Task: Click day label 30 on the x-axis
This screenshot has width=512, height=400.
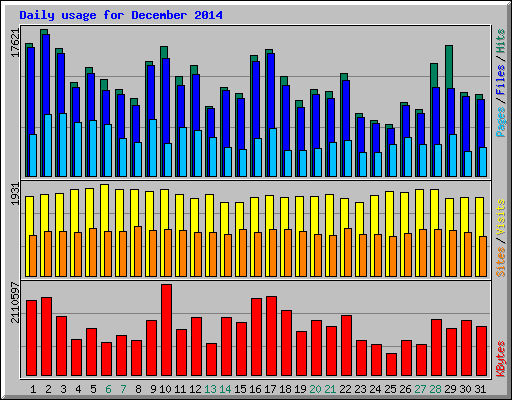Action: (x=465, y=389)
